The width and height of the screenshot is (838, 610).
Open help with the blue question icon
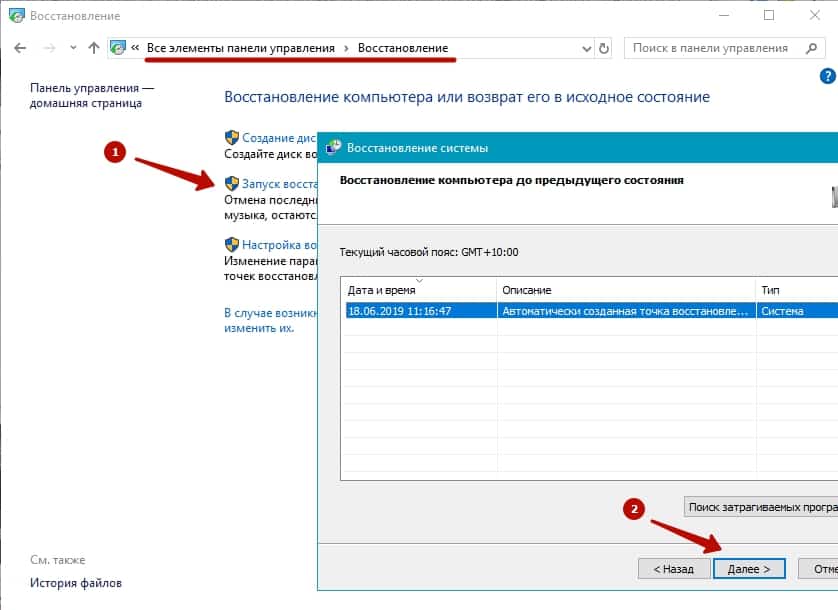[827, 76]
